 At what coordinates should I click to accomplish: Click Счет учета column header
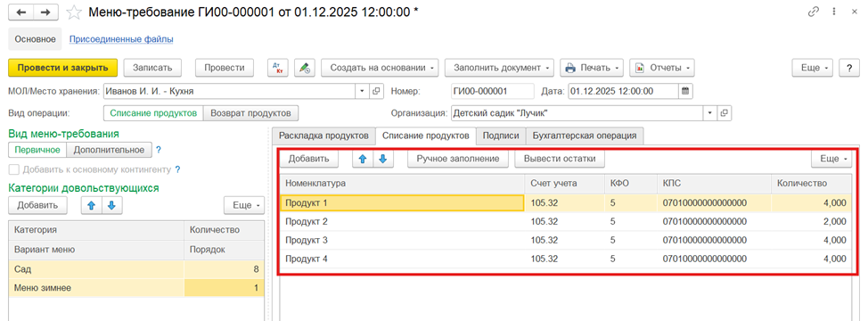pos(565,183)
